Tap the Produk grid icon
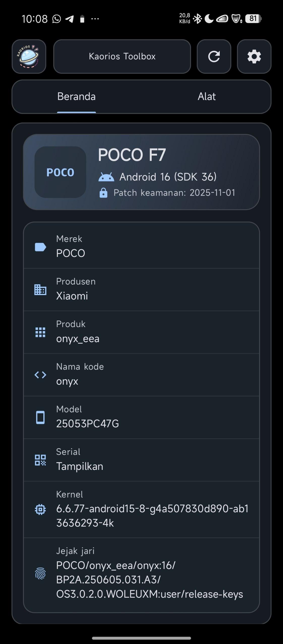Viewport: 283px width, 644px height. (x=40, y=332)
